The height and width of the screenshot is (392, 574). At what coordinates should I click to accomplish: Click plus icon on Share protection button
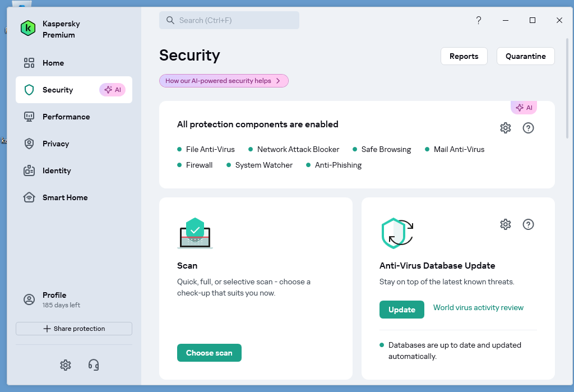[x=47, y=329]
